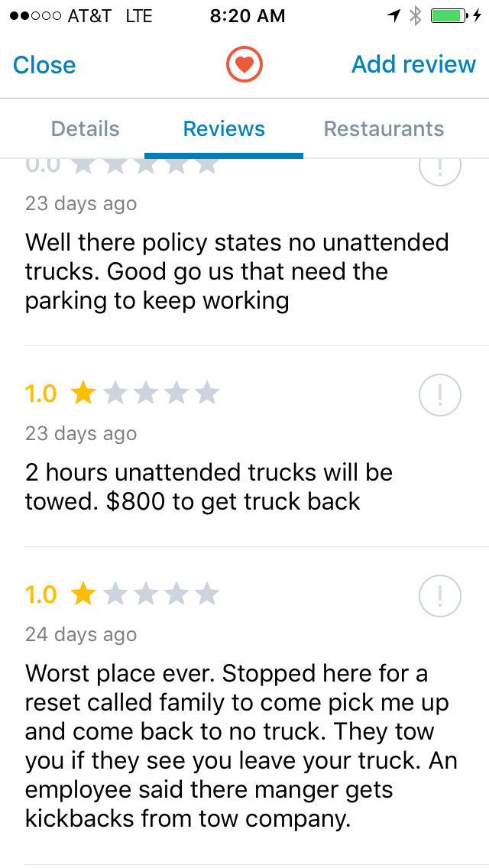Open the Restaurants tab
Image resolution: width=489 pixels, height=868 pixels.
click(x=384, y=129)
